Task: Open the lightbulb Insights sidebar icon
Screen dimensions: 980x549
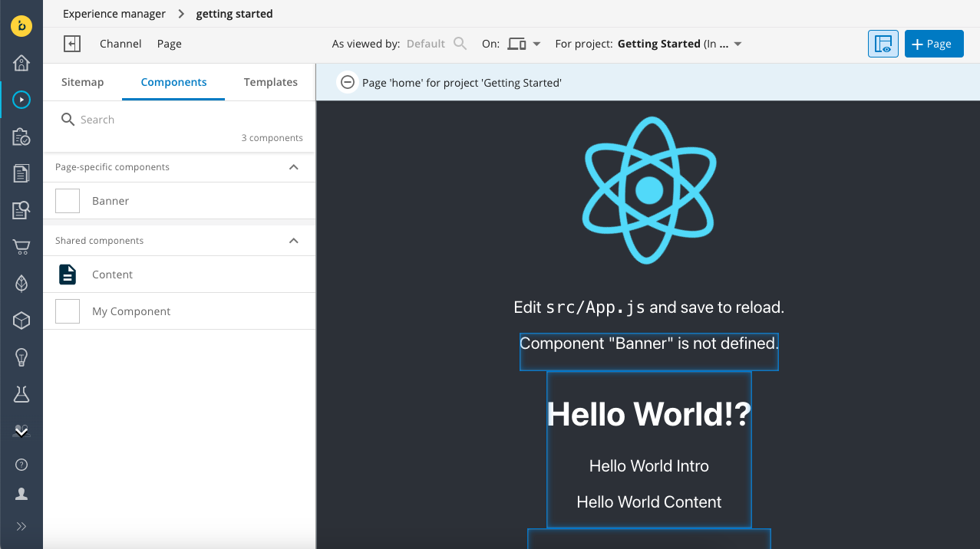Action: click(x=21, y=357)
